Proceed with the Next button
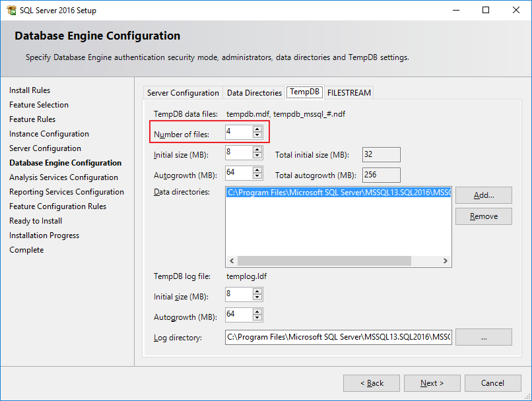This screenshot has width=532, height=401. 432,383
